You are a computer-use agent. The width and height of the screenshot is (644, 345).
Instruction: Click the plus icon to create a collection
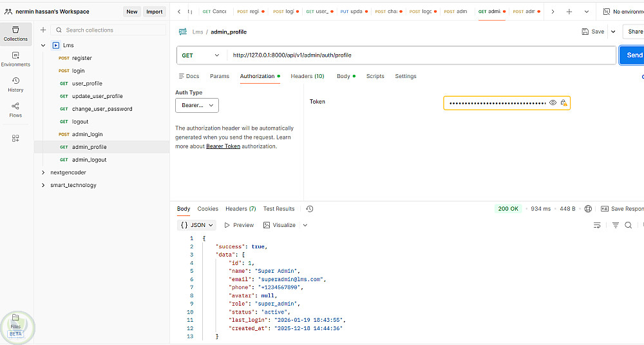coord(43,30)
